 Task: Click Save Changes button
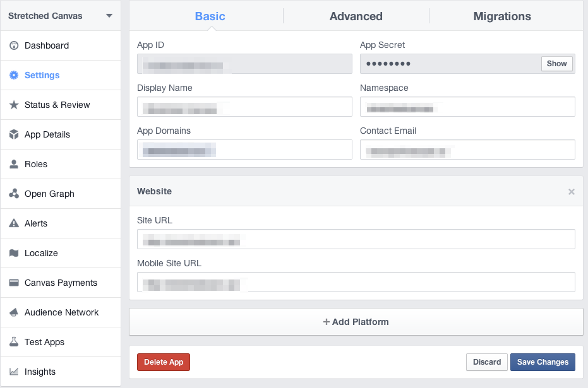[543, 362]
